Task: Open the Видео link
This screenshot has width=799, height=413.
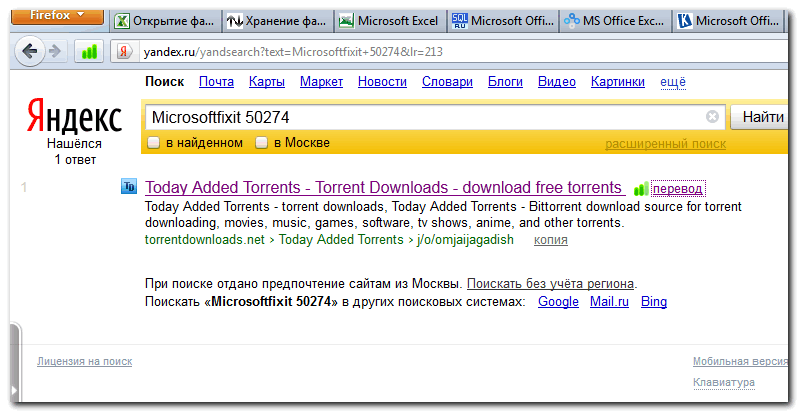Action: (x=557, y=82)
